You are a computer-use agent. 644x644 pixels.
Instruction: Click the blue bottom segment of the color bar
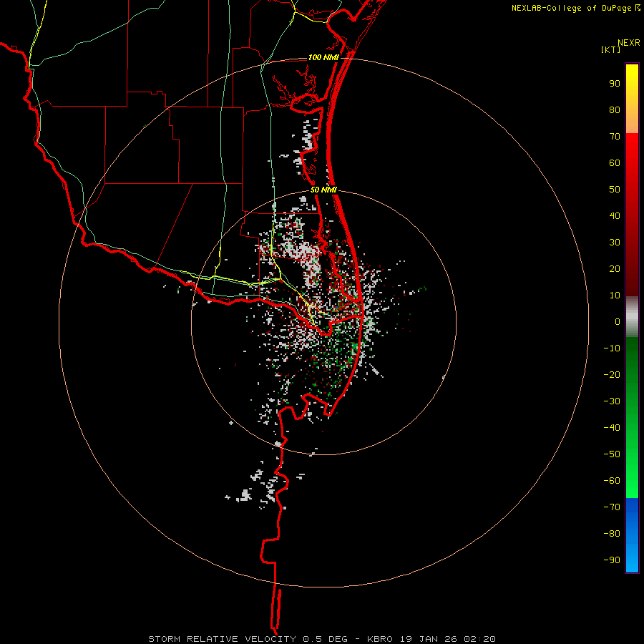[x=632, y=535]
